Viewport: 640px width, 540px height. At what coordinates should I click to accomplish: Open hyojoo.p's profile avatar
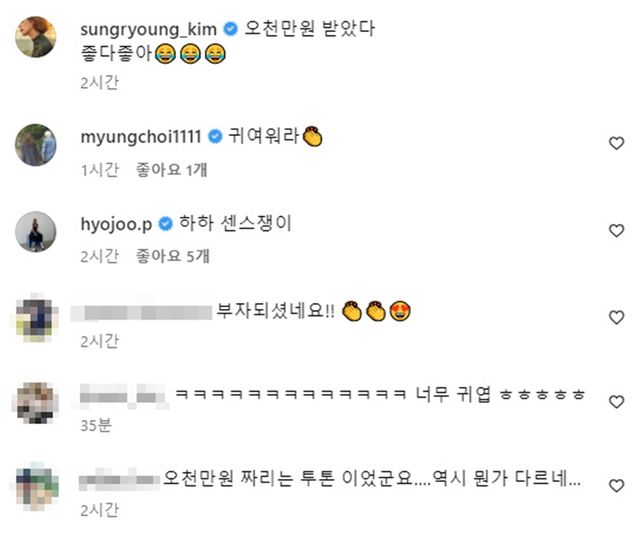pos(35,231)
